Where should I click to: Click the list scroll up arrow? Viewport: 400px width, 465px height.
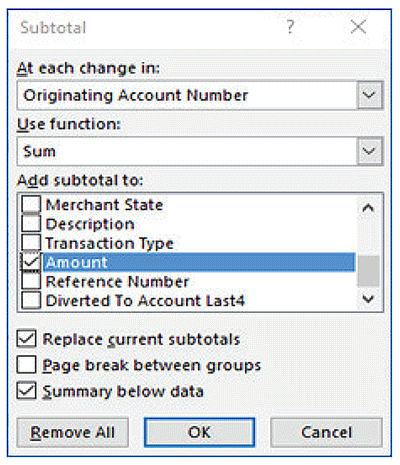(368, 208)
